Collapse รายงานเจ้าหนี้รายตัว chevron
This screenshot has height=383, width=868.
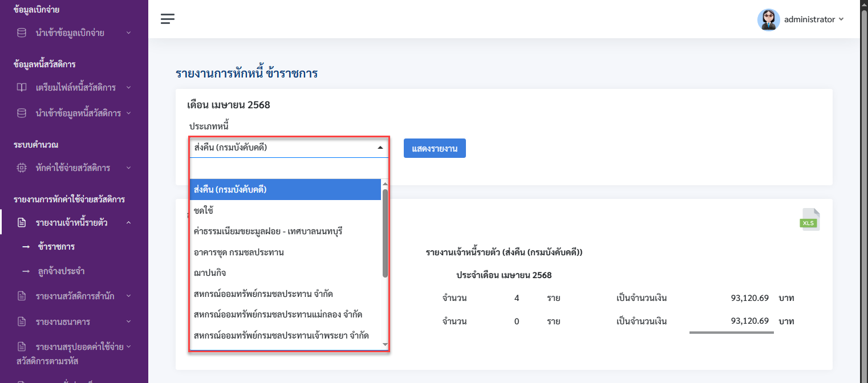coord(128,222)
